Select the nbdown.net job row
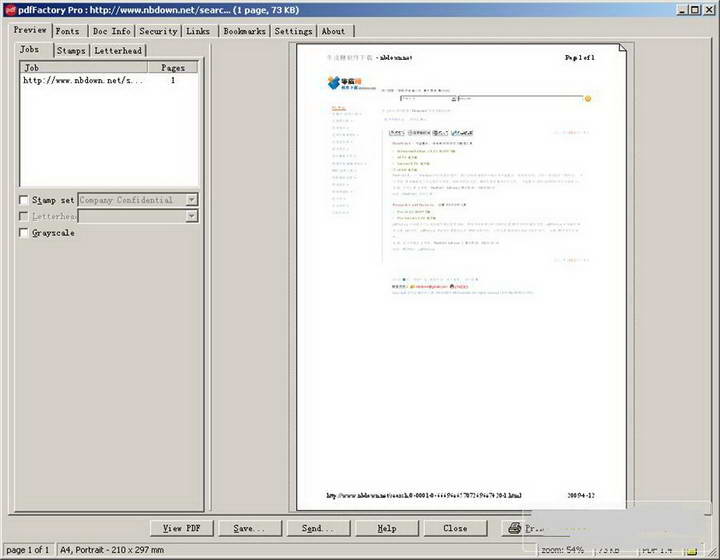This screenshot has height=560, width=720. click(x=109, y=80)
